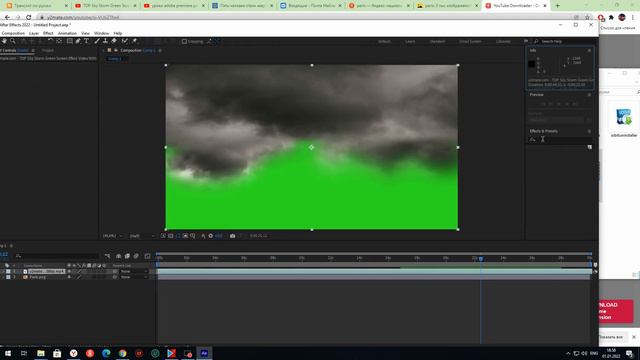Click the red download button on webpage
This screenshot has width=640, height=360.
point(616,311)
